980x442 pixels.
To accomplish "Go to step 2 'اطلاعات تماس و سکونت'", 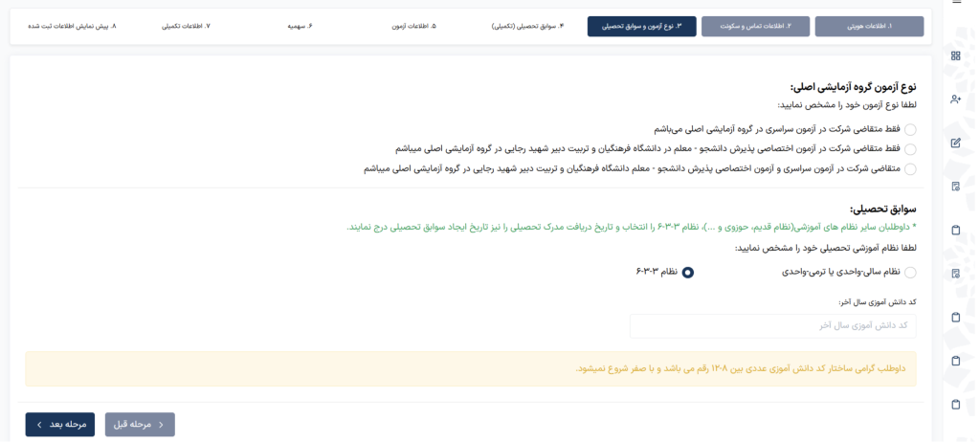I will (x=756, y=27).
